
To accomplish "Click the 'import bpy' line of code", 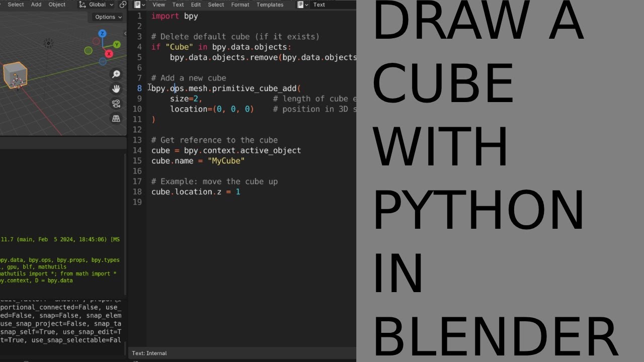I will (175, 16).
